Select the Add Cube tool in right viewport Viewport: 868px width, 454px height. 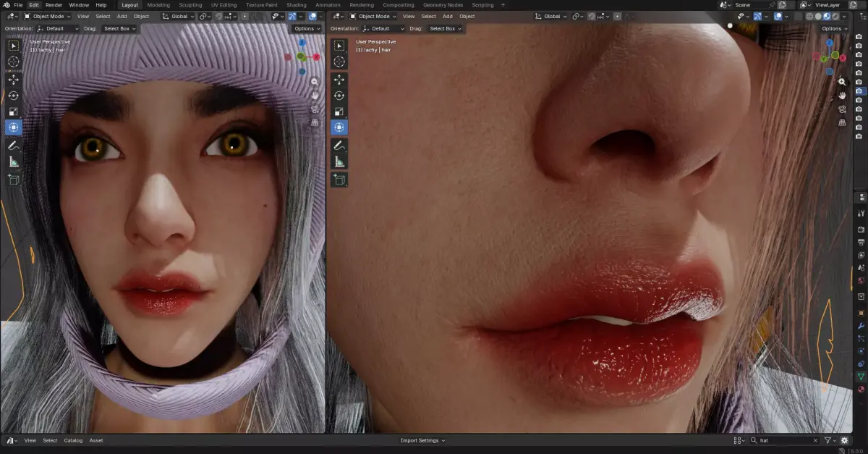(339, 179)
